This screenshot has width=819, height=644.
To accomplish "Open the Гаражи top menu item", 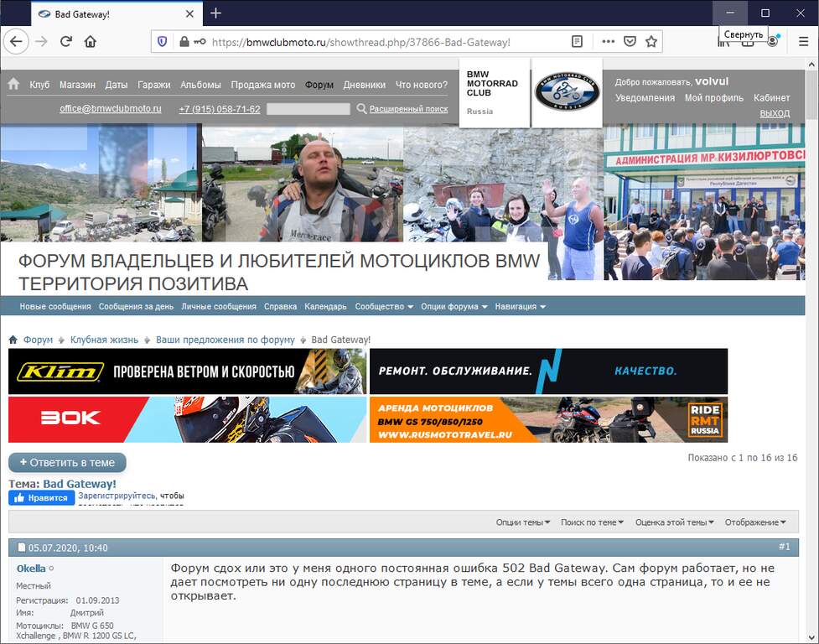I will (x=154, y=85).
